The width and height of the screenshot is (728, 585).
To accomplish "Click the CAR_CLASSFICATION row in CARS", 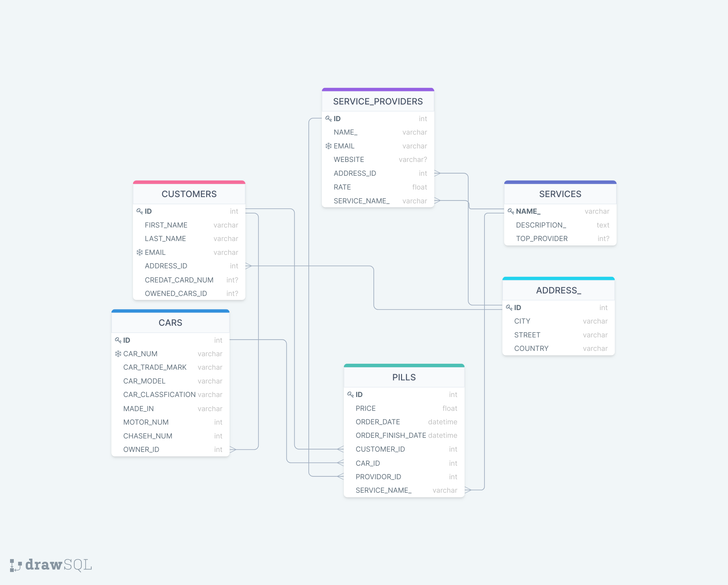I will pyautogui.click(x=159, y=394).
